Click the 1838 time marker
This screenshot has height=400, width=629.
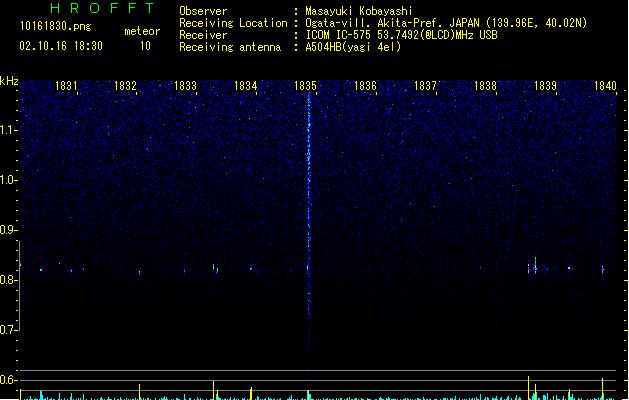click(485, 86)
